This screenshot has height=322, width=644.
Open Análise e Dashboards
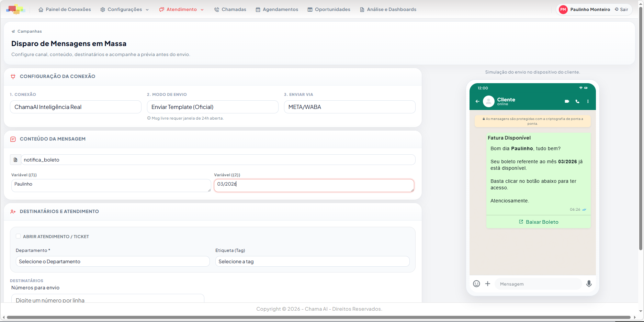(x=388, y=10)
